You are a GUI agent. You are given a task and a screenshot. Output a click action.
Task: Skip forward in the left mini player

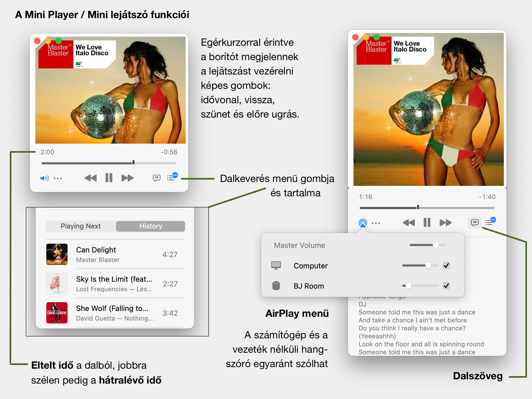(127, 178)
